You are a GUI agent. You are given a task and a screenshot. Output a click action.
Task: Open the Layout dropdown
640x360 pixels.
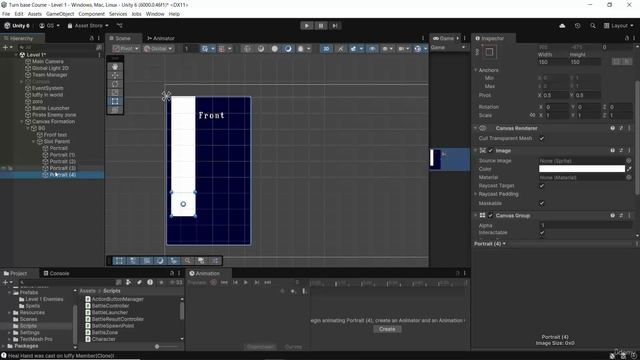619,26
